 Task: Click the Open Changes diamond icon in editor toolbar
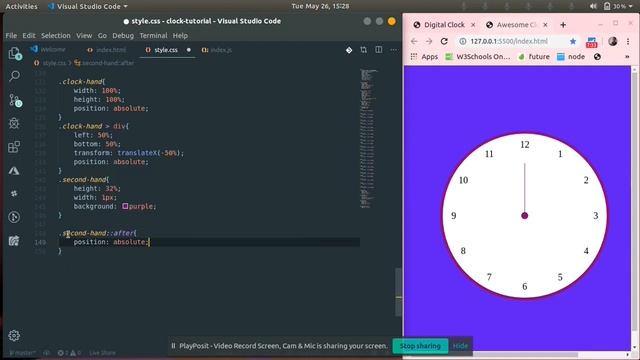pyautogui.click(x=349, y=50)
